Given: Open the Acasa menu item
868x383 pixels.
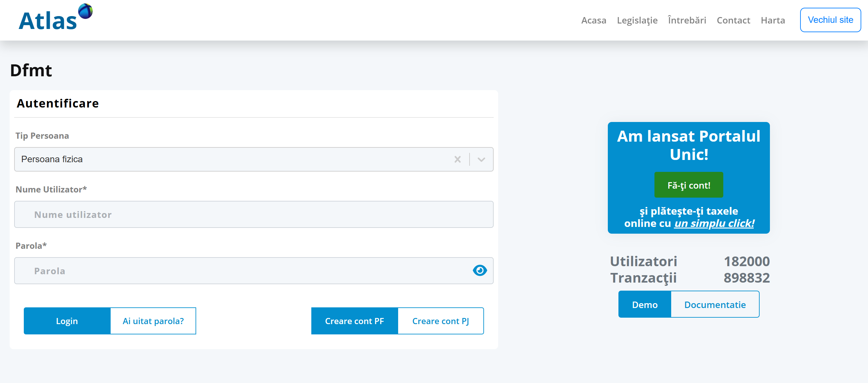Looking at the screenshot, I should [593, 20].
